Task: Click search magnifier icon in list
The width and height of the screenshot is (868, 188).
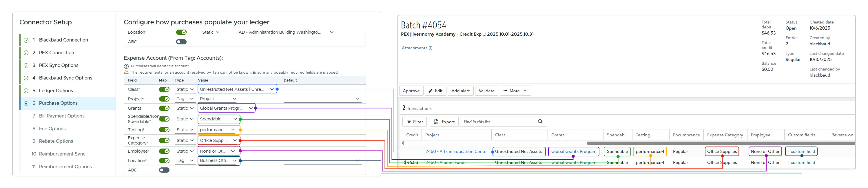Action: tap(540, 122)
